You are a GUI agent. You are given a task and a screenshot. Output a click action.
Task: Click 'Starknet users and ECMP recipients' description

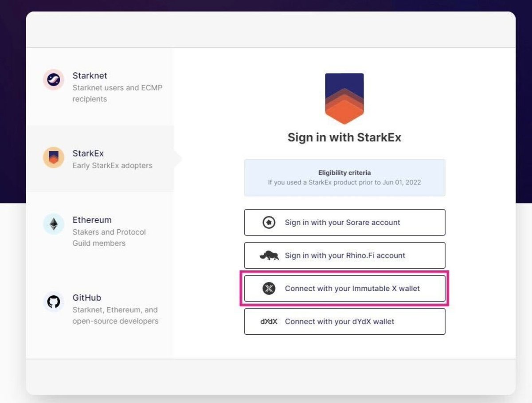tap(117, 93)
